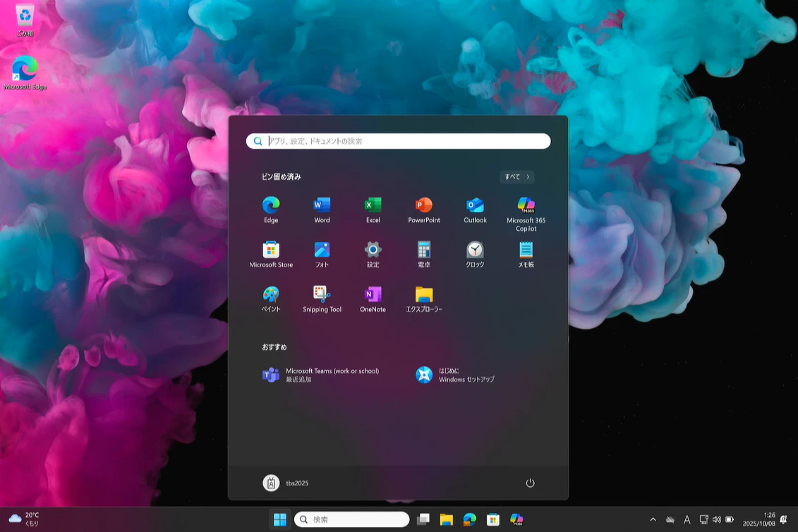Open the フォト (Photos) app
The width and height of the screenshot is (798, 532).
(322, 255)
